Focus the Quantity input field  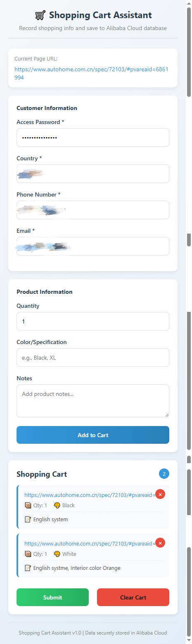pos(93,321)
